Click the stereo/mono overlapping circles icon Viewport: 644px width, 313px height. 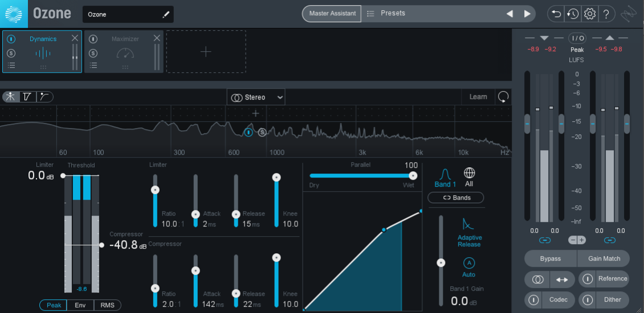(537, 279)
